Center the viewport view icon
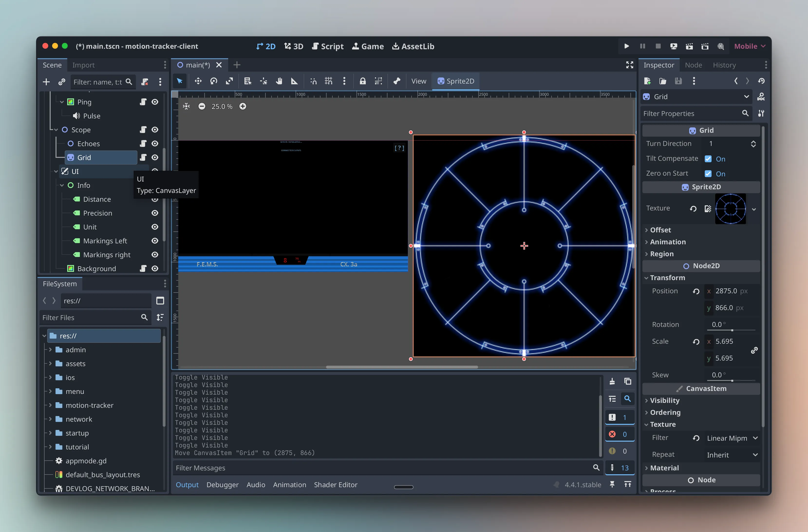This screenshot has width=808, height=532. click(x=186, y=106)
